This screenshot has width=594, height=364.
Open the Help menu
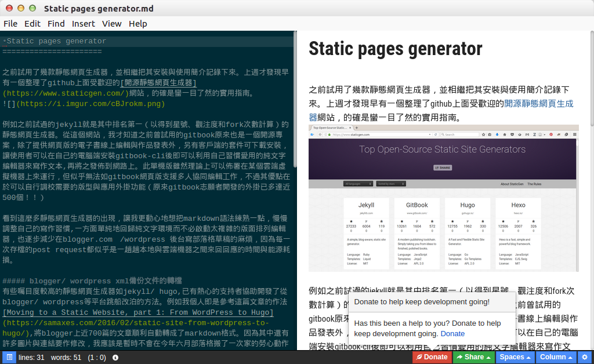tap(138, 24)
